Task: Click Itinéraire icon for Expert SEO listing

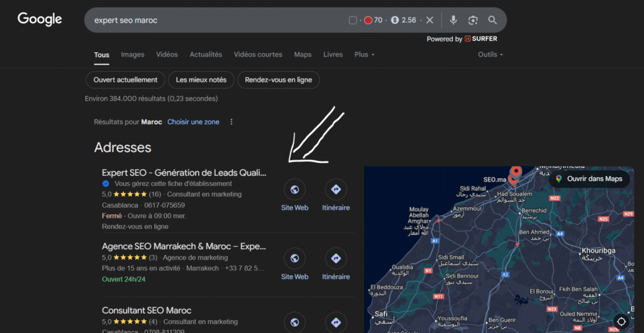Action: pyautogui.click(x=336, y=190)
